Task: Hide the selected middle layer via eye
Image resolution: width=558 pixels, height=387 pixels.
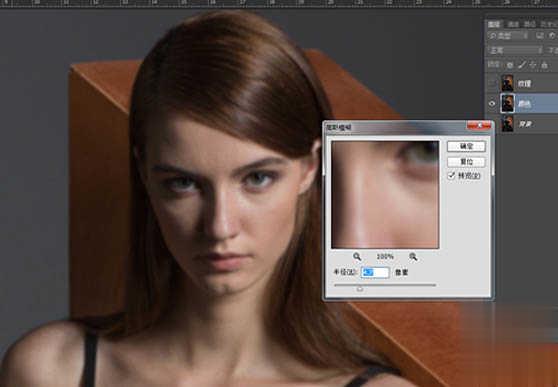Action: click(x=492, y=104)
